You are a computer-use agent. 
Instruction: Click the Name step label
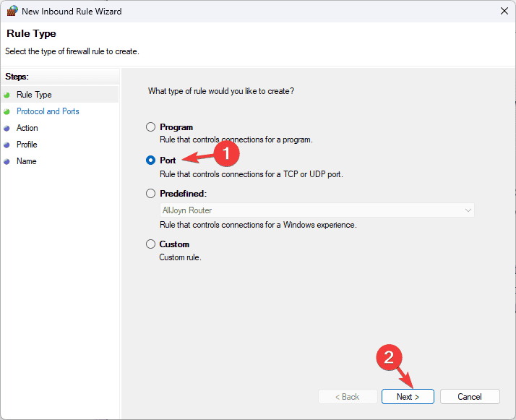point(26,161)
